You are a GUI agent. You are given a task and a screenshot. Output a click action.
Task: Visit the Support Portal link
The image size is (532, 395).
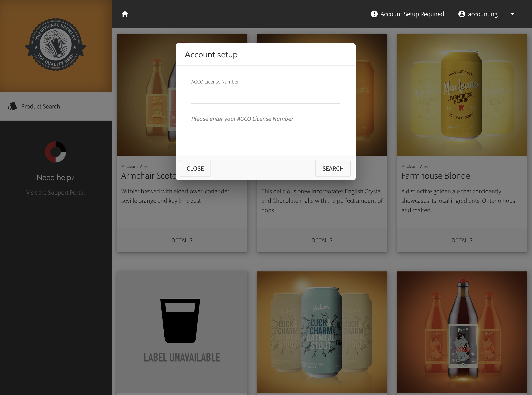pos(55,192)
